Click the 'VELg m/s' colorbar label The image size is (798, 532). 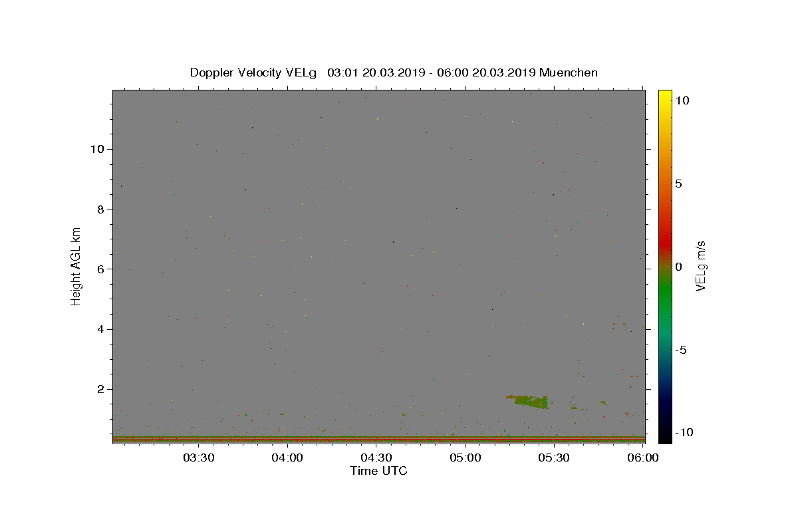click(700, 266)
